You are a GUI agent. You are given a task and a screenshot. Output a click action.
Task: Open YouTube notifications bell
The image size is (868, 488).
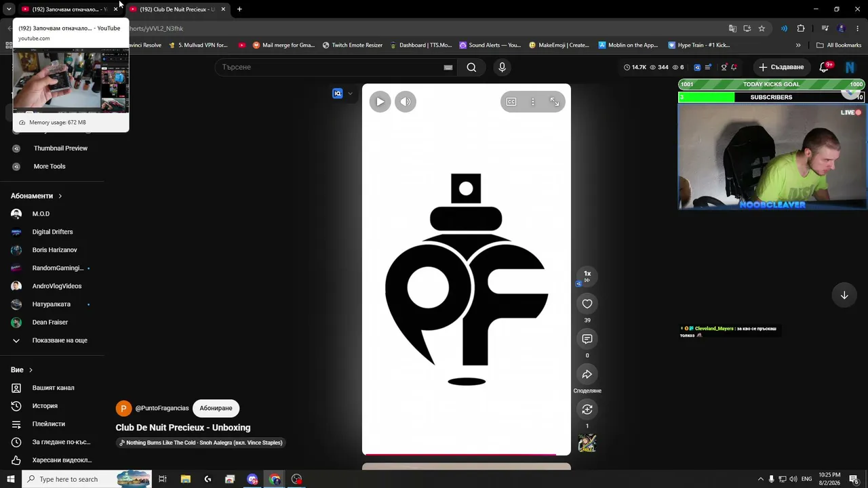(x=825, y=67)
